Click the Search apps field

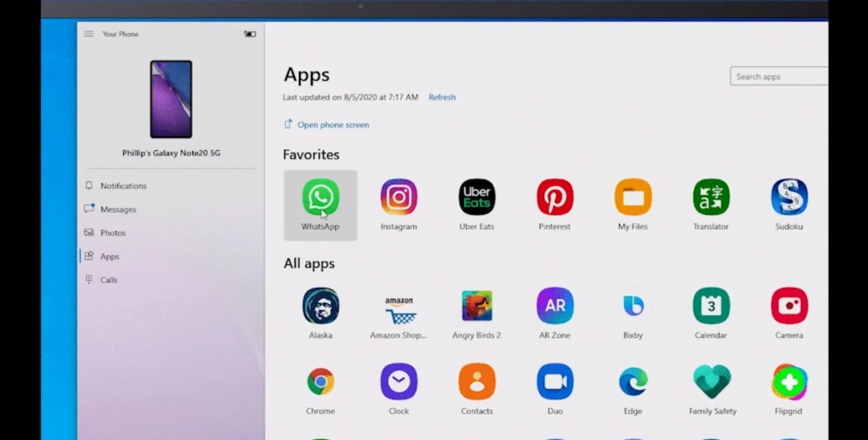click(779, 76)
